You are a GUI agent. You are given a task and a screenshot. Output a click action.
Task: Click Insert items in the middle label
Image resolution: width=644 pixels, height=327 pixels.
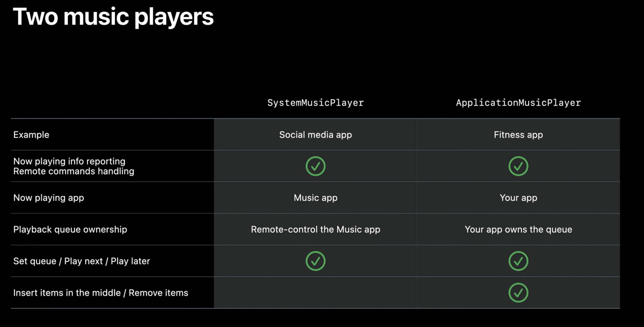click(67, 293)
